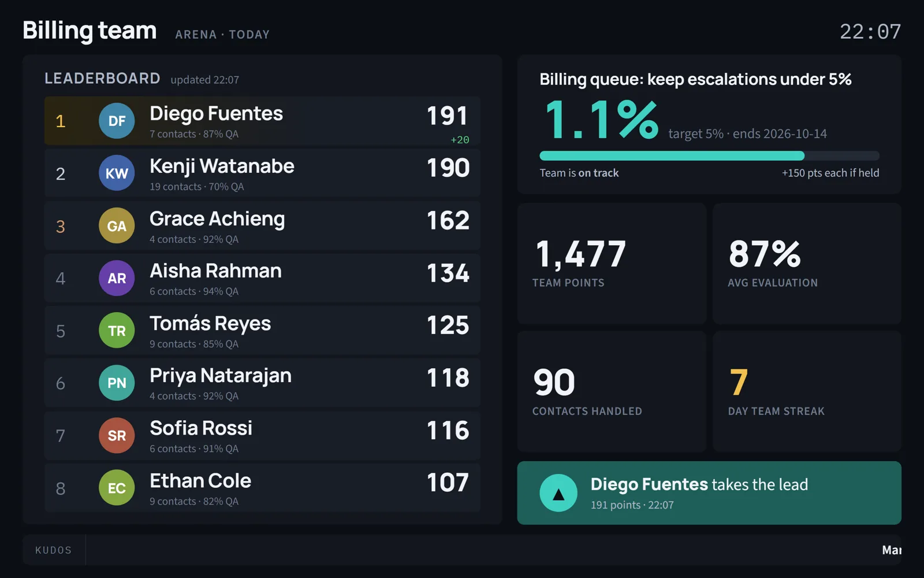
Task: Open Grace Achieng's GA avatar
Action: click(117, 225)
